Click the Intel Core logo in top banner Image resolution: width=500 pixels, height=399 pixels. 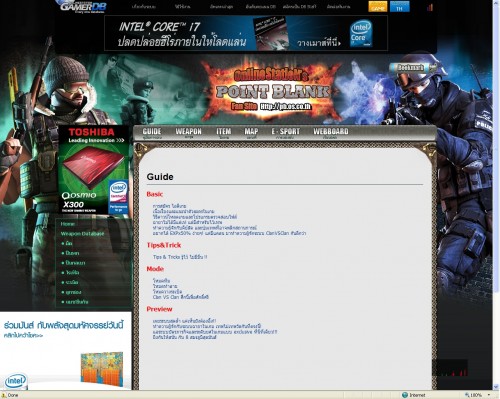[x=361, y=33]
